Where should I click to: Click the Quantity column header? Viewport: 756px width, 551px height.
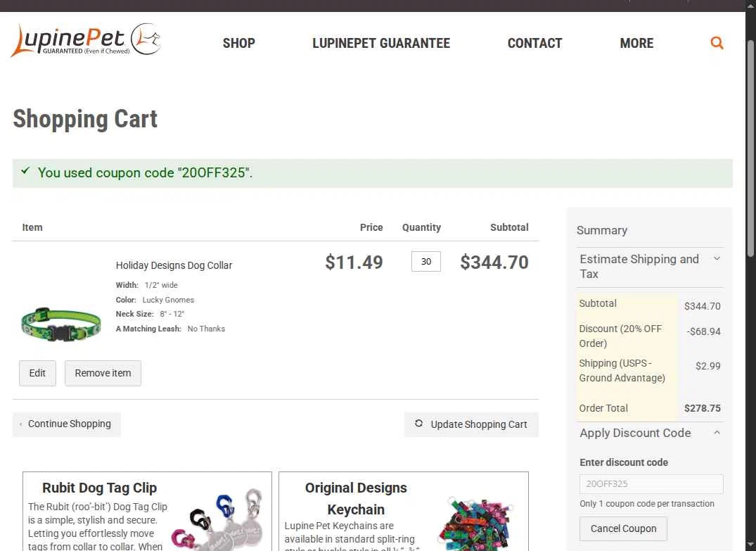tap(421, 227)
